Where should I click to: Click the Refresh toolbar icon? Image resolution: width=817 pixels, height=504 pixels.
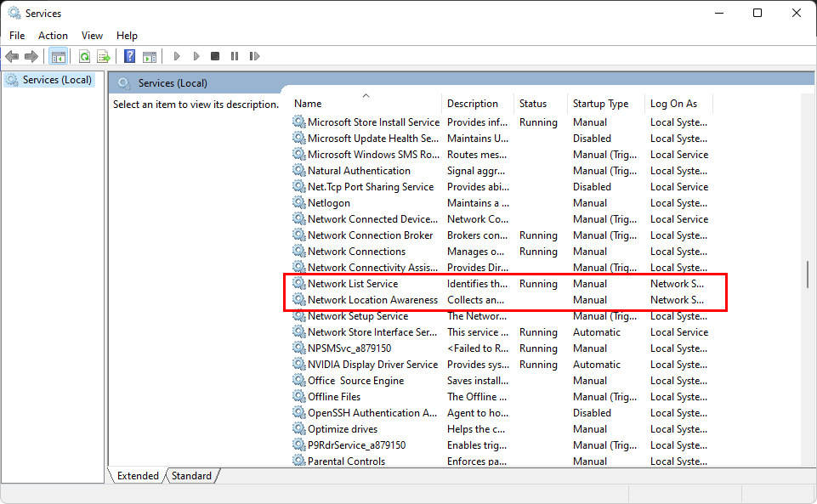coord(84,56)
